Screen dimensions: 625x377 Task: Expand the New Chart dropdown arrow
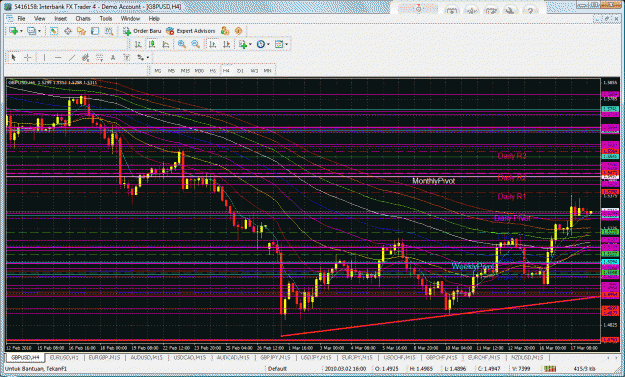[21, 31]
